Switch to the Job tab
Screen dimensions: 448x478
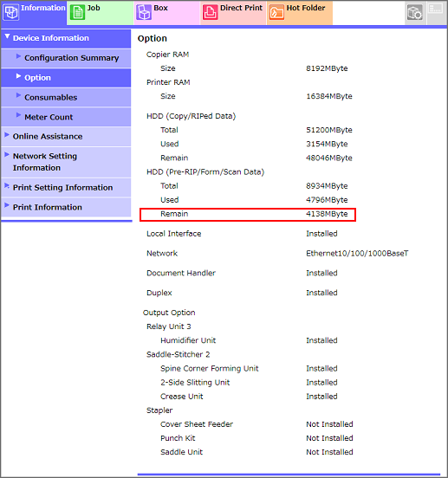coord(100,12)
